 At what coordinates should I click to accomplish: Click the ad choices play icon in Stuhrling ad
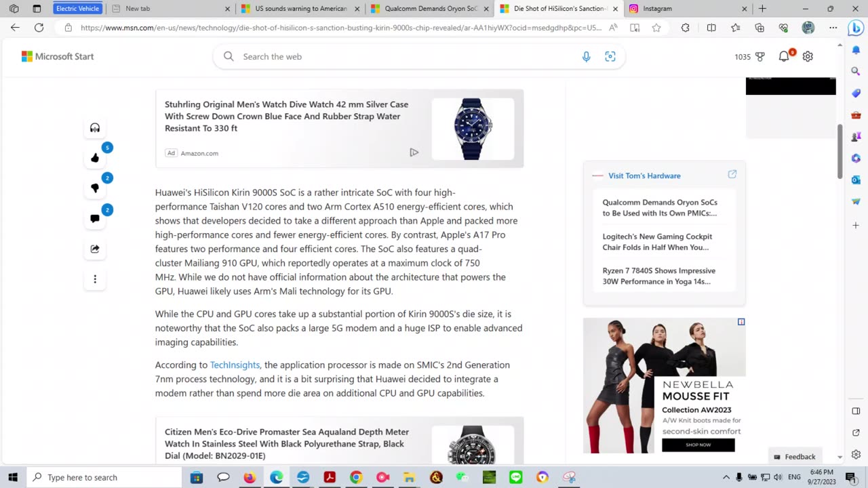click(x=414, y=152)
